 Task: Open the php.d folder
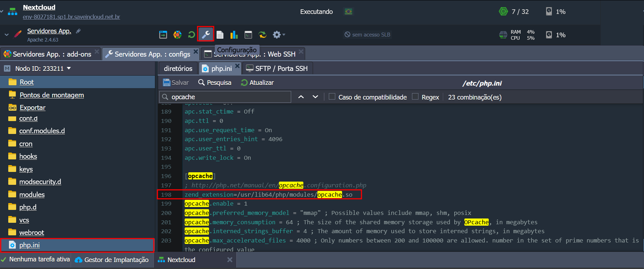(x=28, y=207)
